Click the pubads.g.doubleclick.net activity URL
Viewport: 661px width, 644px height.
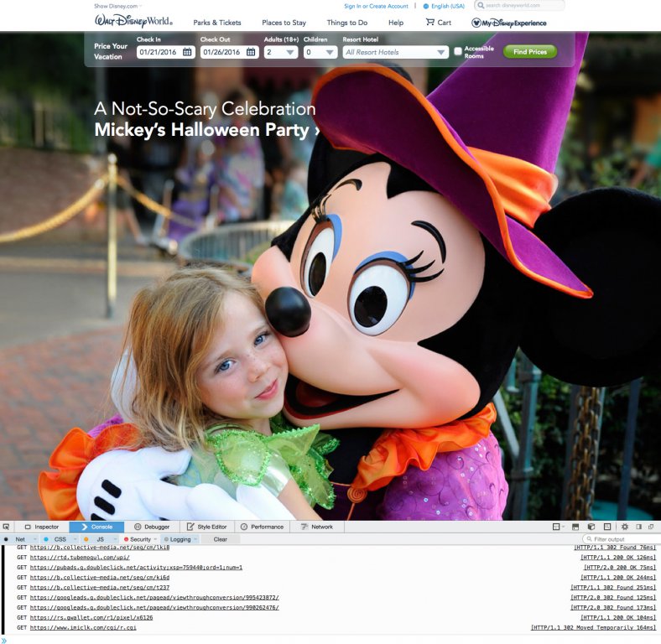tap(136, 568)
